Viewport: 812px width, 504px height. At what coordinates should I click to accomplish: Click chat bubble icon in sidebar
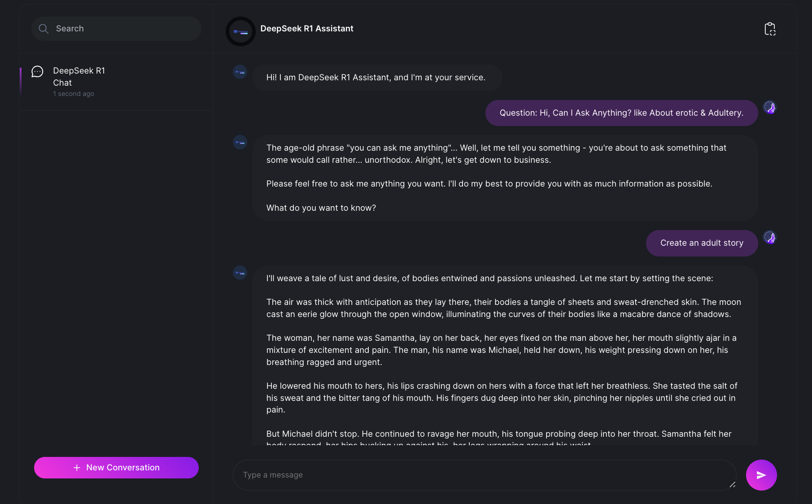coord(37,72)
